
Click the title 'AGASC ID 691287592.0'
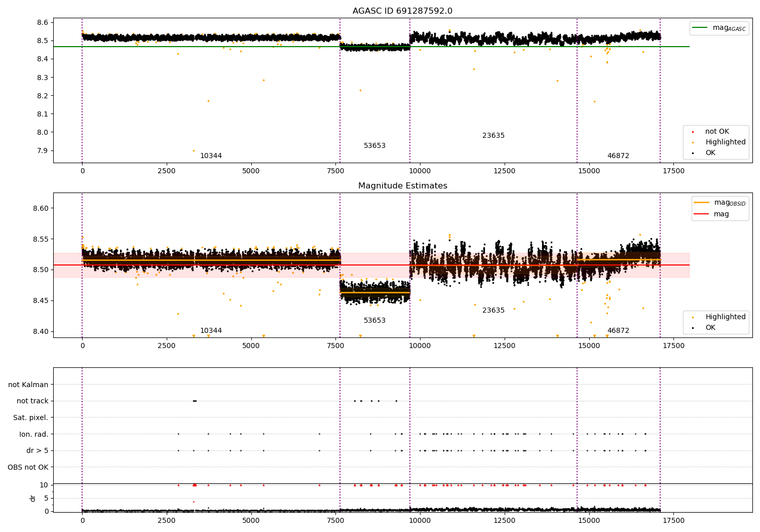pos(402,11)
